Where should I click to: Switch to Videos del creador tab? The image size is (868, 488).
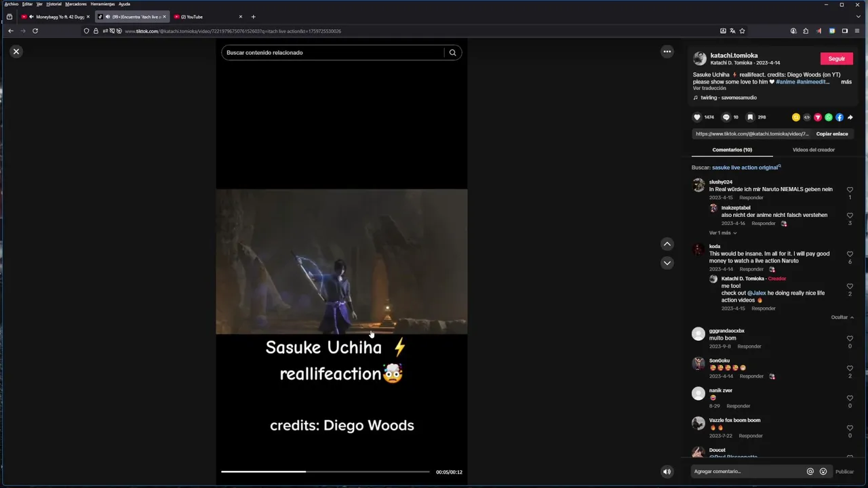coord(814,150)
